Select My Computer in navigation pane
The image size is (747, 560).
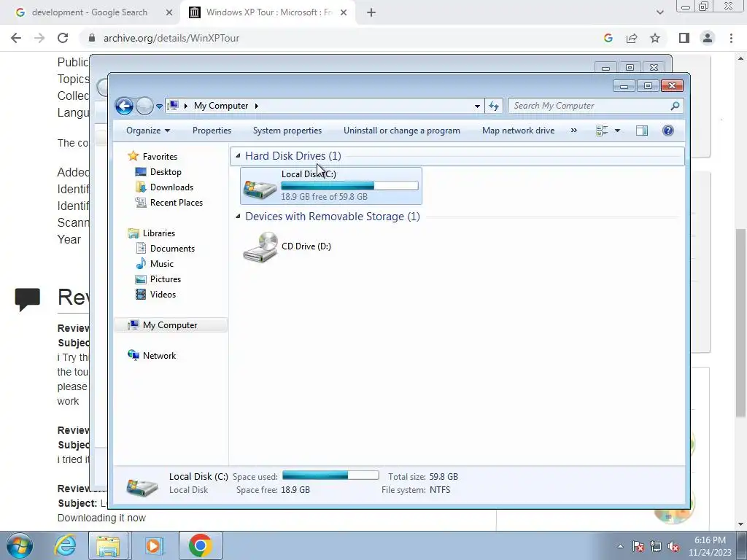tap(171, 324)
